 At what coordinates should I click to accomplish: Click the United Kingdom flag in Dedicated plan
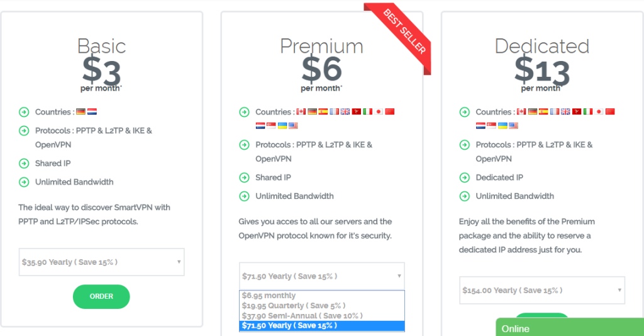tap(565, 112)
